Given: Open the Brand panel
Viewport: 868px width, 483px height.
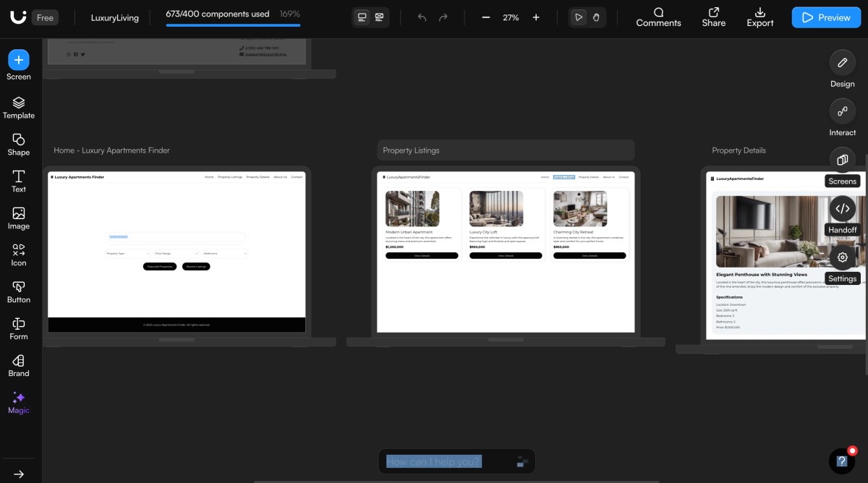Looking at the screenshot, I should [19, 365].
